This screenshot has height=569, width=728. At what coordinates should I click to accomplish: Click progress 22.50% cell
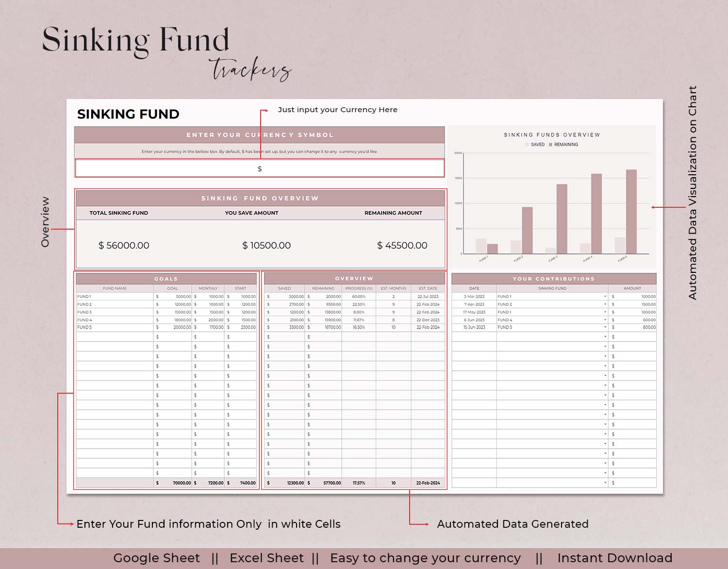[x=359, y=304]
